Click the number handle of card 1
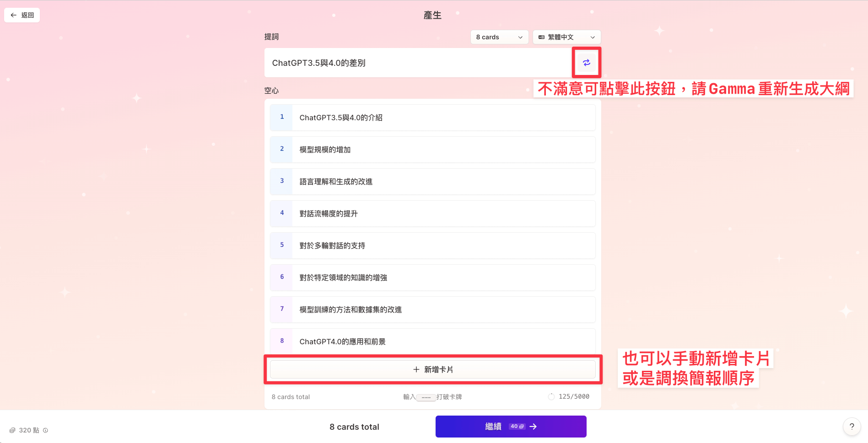868x443 pixels. [x=282, y=117]
